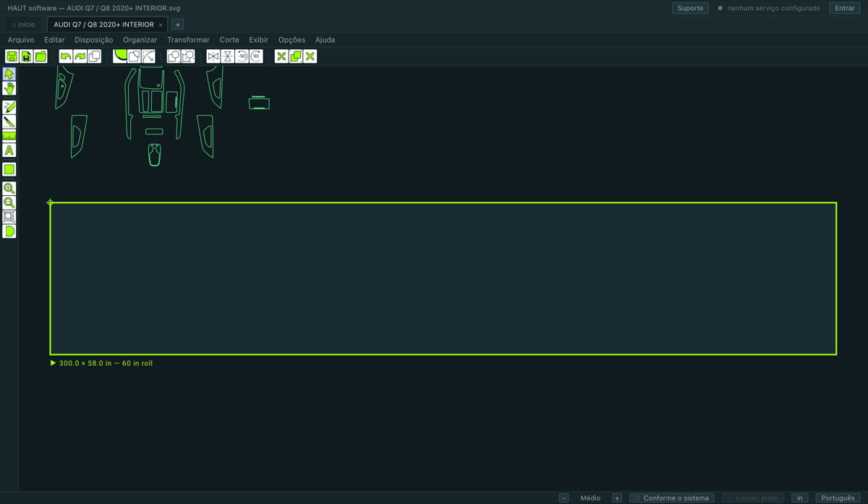
Task: Open the Arquivo menu
Action: coord(21,40)
